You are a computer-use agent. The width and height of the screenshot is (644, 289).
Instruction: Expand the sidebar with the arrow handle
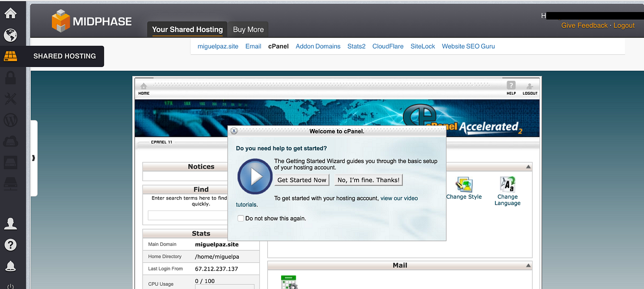34,158
